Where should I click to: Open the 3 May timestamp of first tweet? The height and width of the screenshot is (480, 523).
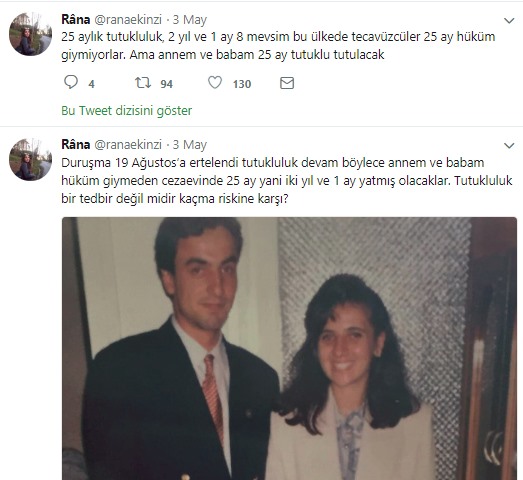click(x=189, y=20)
